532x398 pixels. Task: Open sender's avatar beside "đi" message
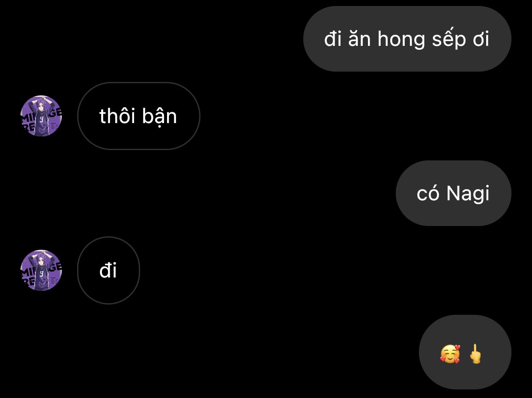[41, 270]
